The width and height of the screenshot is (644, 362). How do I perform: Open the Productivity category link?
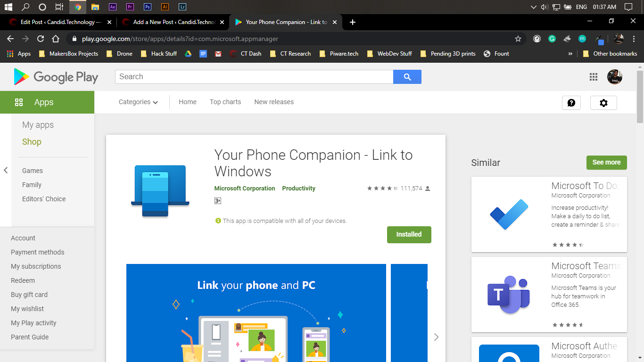coord(298,188)
